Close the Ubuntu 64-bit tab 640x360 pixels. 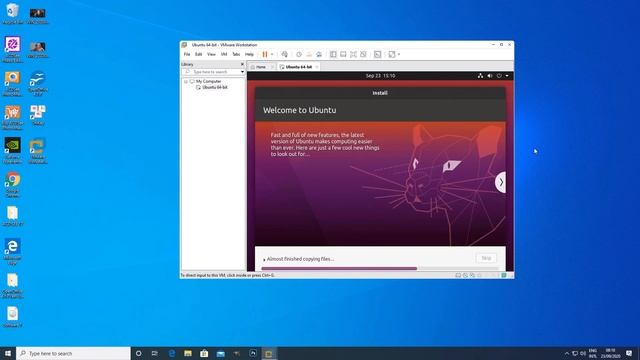317,67
